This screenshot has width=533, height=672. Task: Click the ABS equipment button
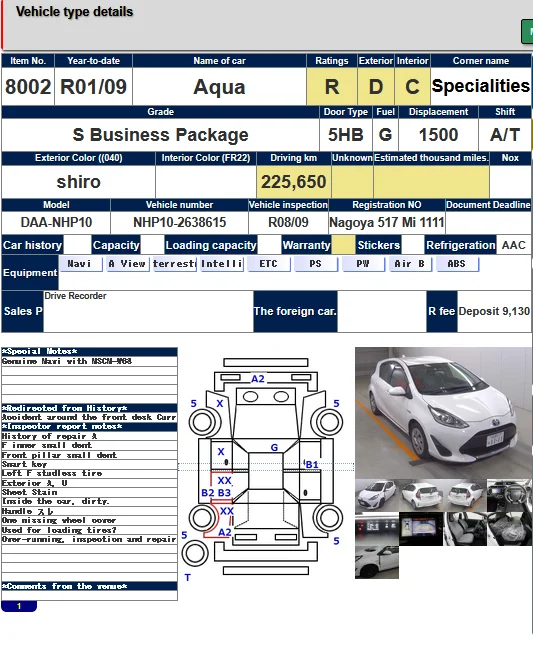[x=457, y=264]
